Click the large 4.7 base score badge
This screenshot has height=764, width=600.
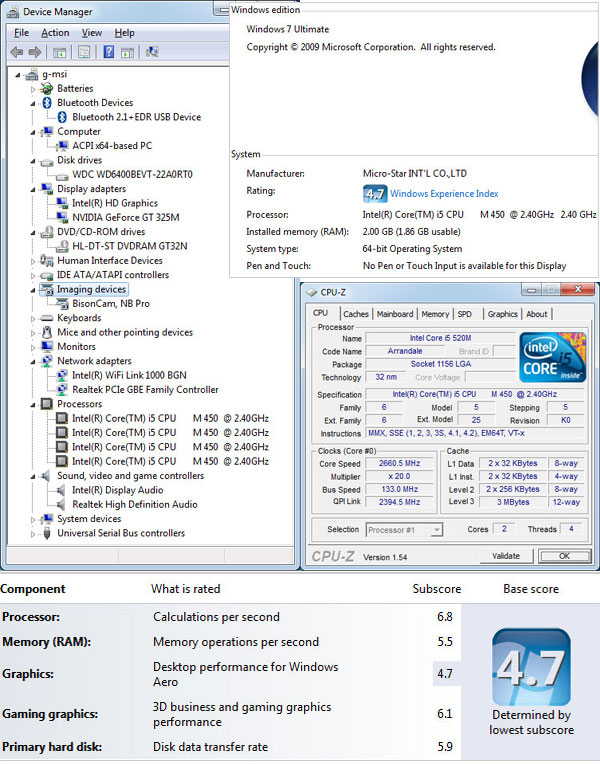click(531, 668)
